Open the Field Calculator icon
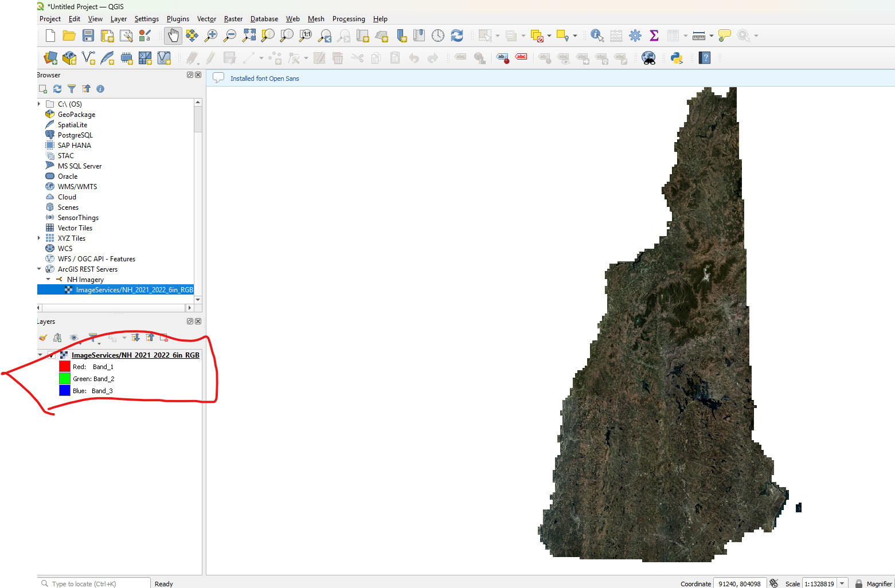Viewport: 895px width, 588px height. point(616,35)
